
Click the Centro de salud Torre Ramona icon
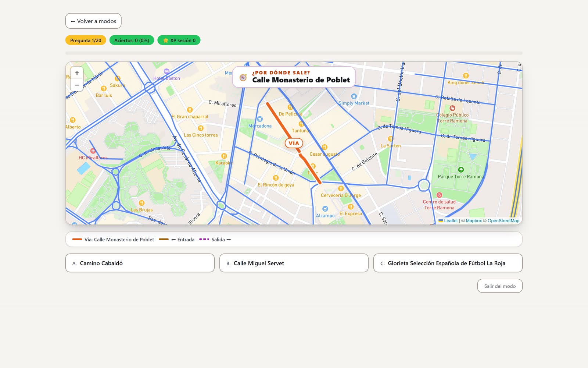click(x=439, y=195)
